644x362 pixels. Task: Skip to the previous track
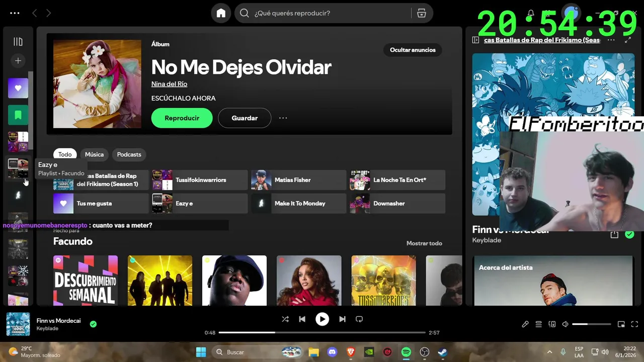point(302,319)
